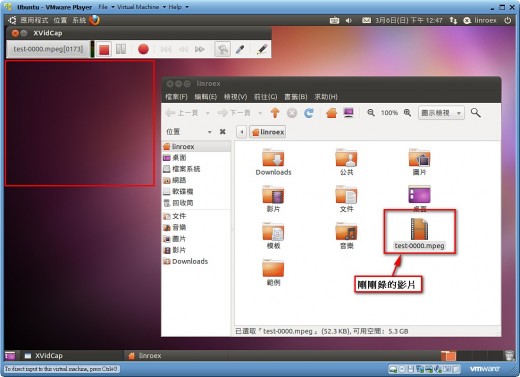Expand the 位置 sidebar dropdown arrow
The width and height of the screenshot is (520, 377).
[210, 132]
